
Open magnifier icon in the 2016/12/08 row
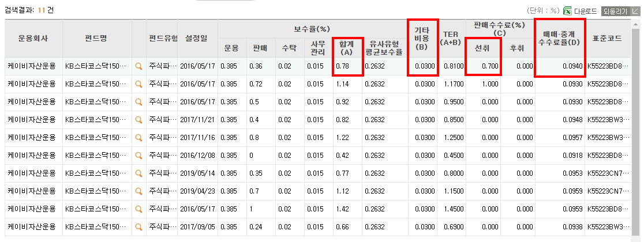click(139, 156)
